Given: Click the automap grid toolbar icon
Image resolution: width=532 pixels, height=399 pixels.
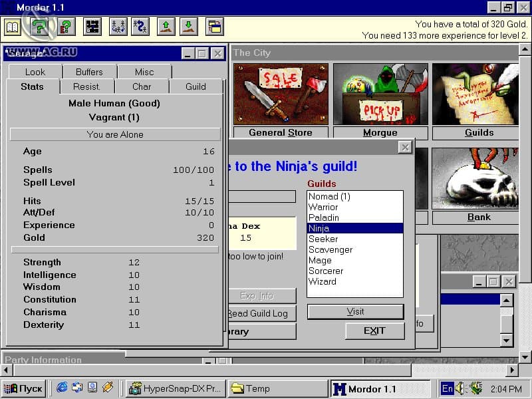Looking at the screenshot, I should pos(92,27).
